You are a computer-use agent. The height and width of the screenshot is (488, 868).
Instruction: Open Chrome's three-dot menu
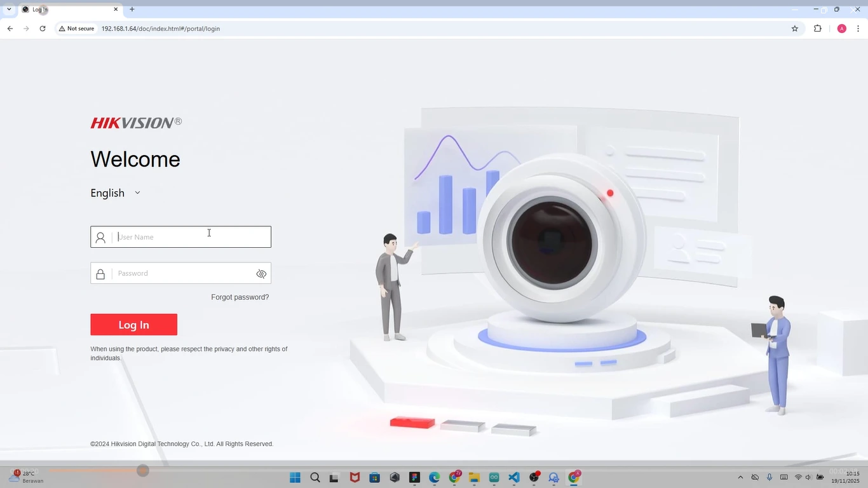[858, 29]
